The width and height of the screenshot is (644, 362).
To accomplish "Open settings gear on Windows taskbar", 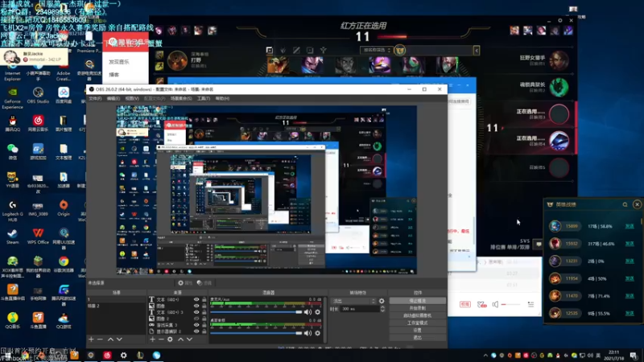I will click(x=124, y=356).
